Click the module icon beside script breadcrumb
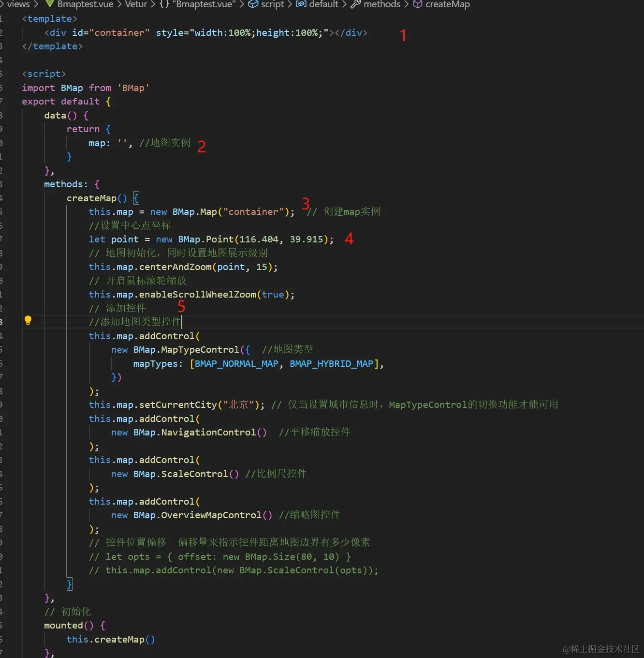Viewport: 644px width, 658px height. (253, 4)
